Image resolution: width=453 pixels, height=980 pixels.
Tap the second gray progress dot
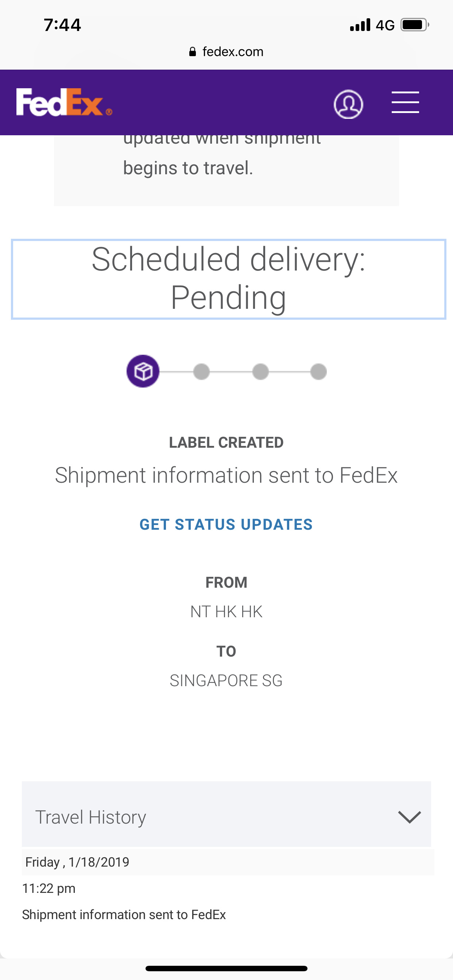pyautogui.click(x=201, y=371)
